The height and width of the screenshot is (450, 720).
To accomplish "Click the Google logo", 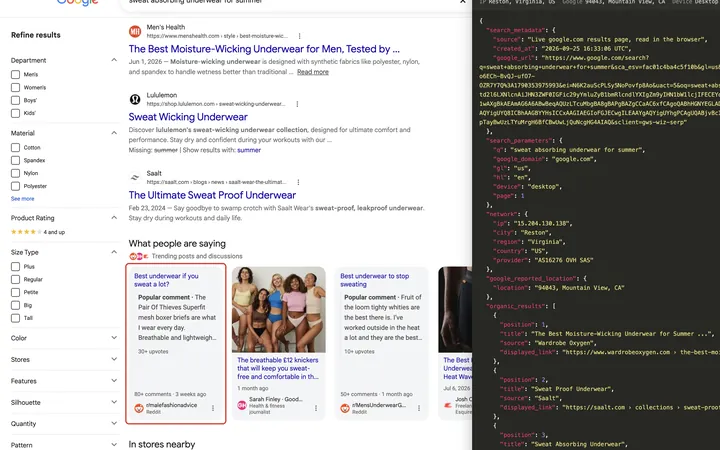I will pos(77,2).
